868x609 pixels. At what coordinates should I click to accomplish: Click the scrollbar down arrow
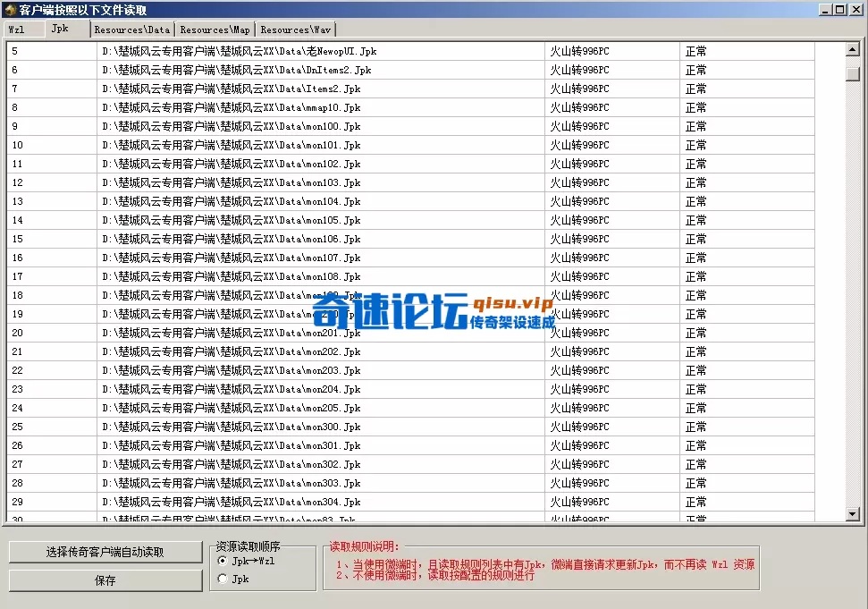(854, 513)
